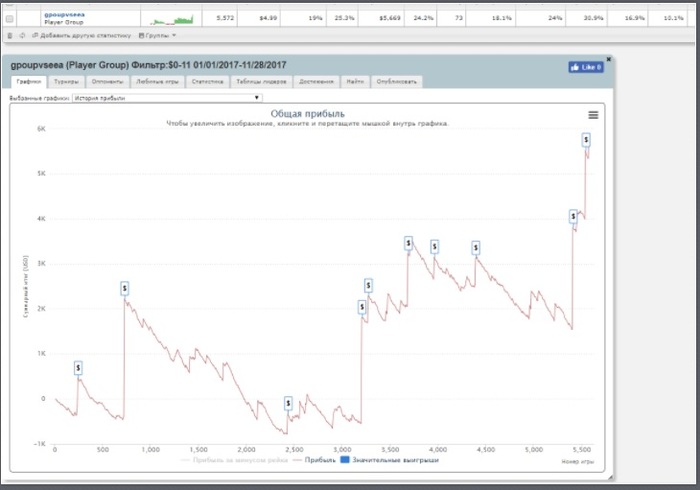Open the gpoupvseea player group link
700x490 pixels.
click(x=64, y=15)
